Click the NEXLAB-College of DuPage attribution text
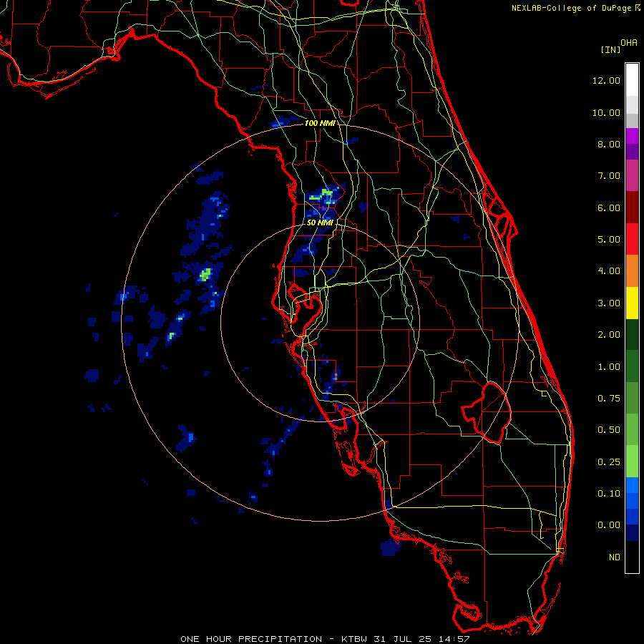 (x=572, y=8)
